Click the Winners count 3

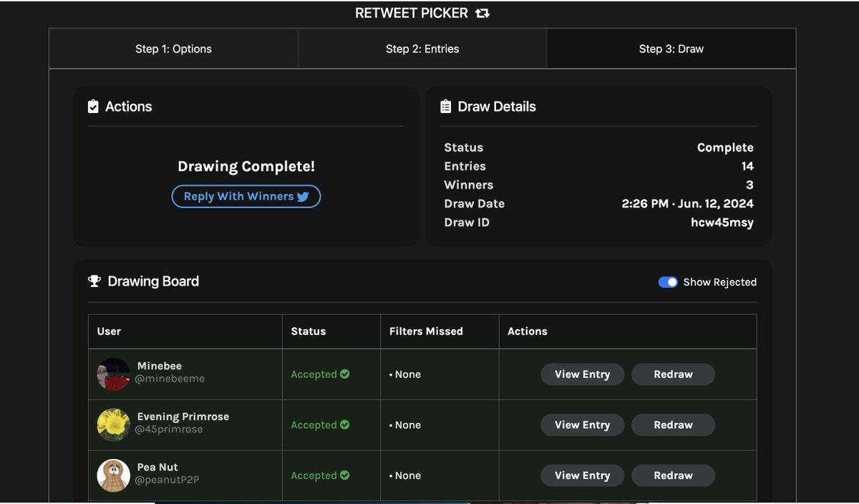[749, 185]
